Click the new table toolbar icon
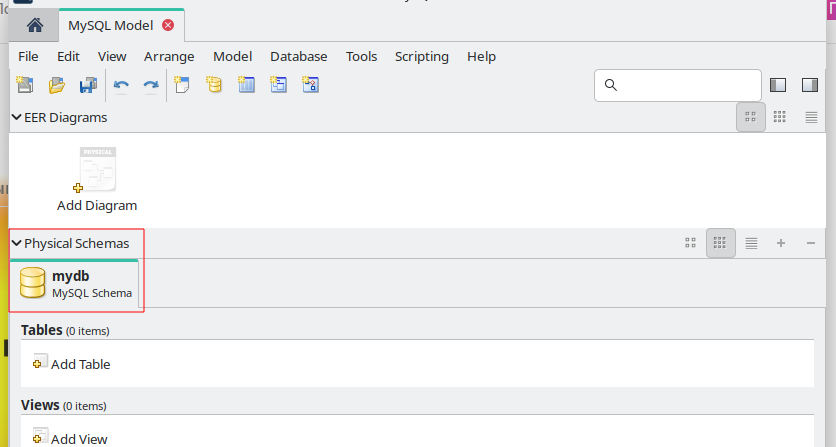Viewport: 836px width, 447px height. pos(246,86)
